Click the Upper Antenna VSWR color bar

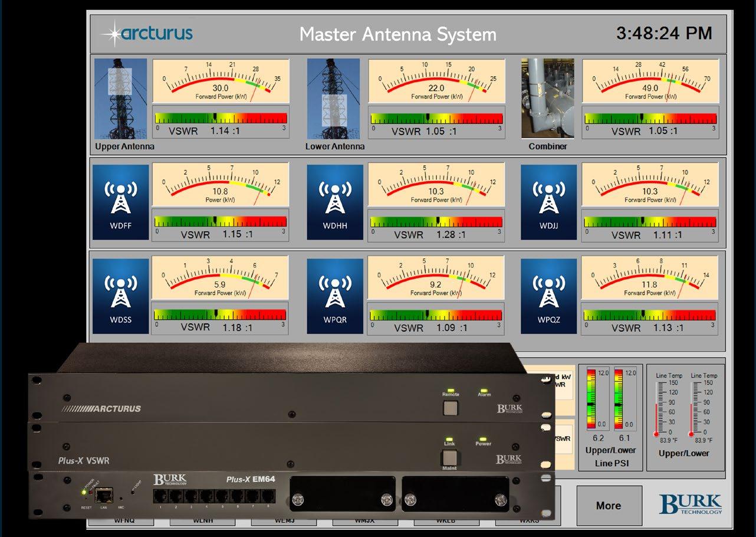tap(222, 117)
